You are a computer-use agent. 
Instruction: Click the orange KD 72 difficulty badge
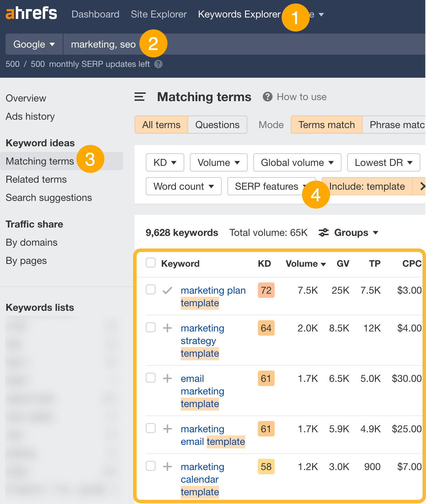click(x=266, y=290)
